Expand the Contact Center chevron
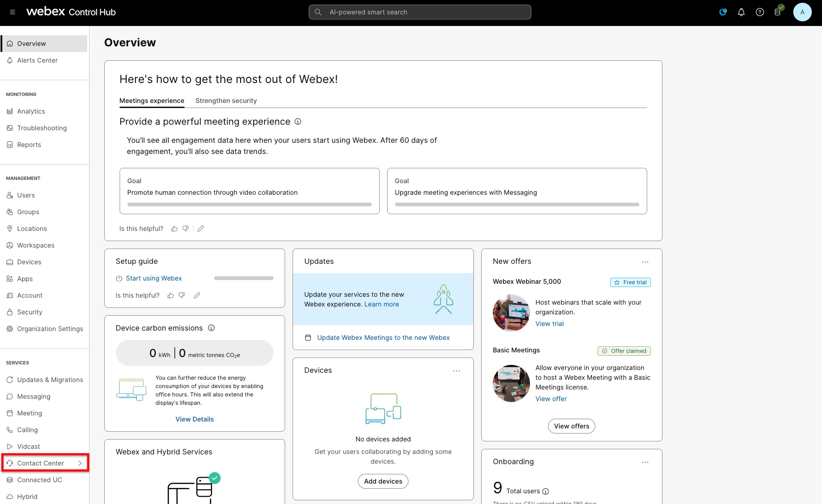 coord(80,463)
